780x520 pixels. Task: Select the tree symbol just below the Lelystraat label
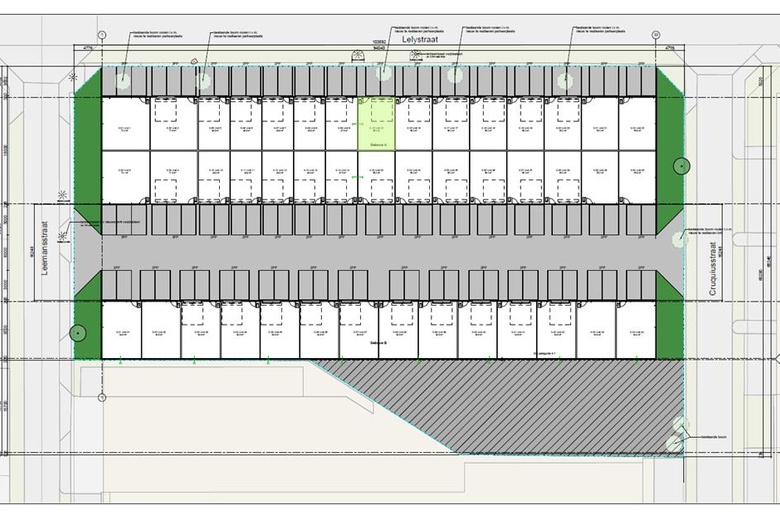coord(384,71)
